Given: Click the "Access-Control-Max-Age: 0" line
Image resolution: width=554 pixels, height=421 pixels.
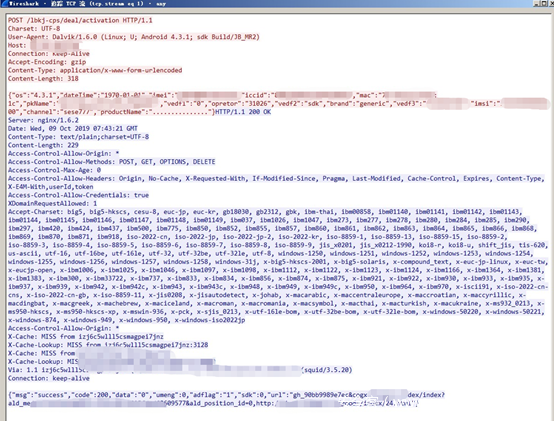Looking at the screenshot, I should pyautogui.click(x=54, y=170).
